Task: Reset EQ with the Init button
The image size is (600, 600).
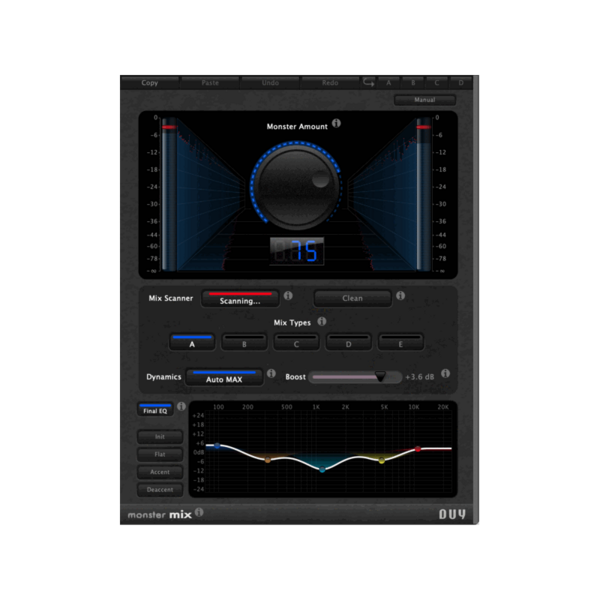Action: 160,437
